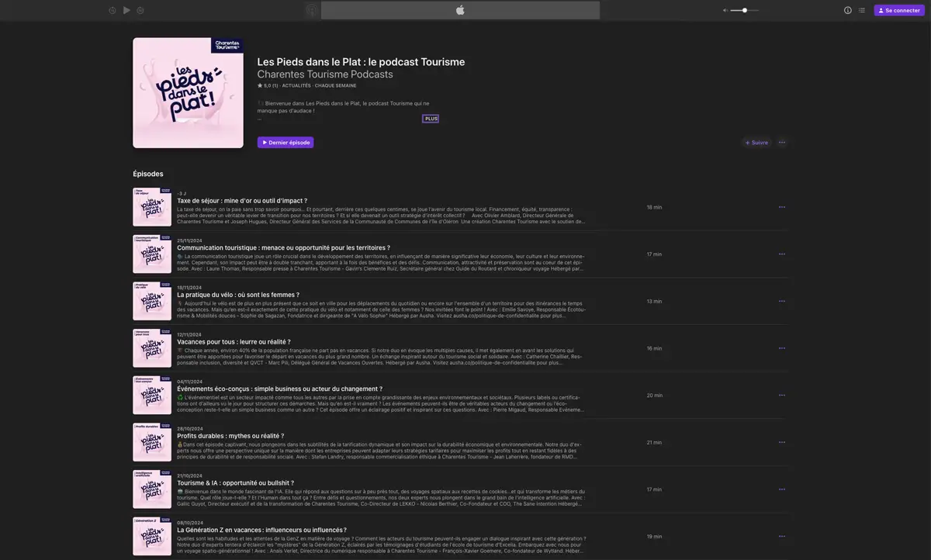Follow the podcast with the Suivre button
The image size is (931, 560).
pos(756,143)
